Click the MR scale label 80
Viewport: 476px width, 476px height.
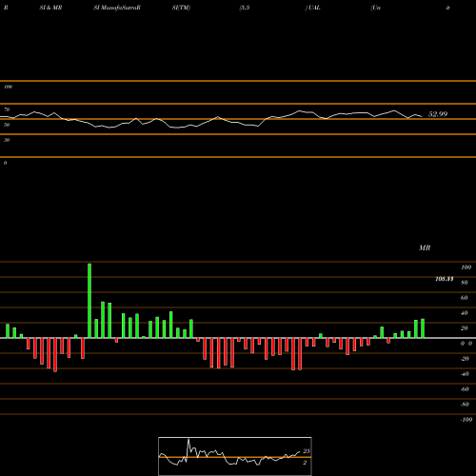coord(465,283)
